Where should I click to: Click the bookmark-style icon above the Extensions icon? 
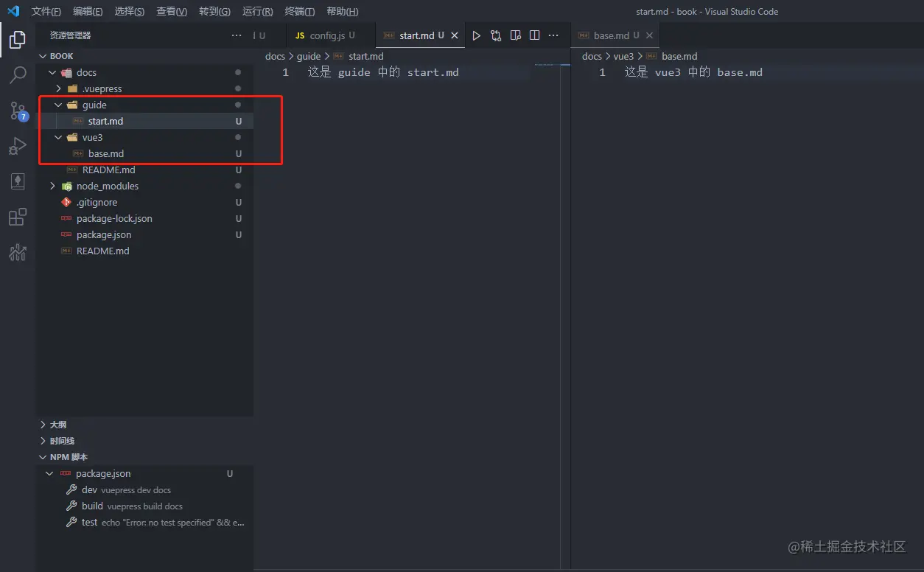(18, 181)
